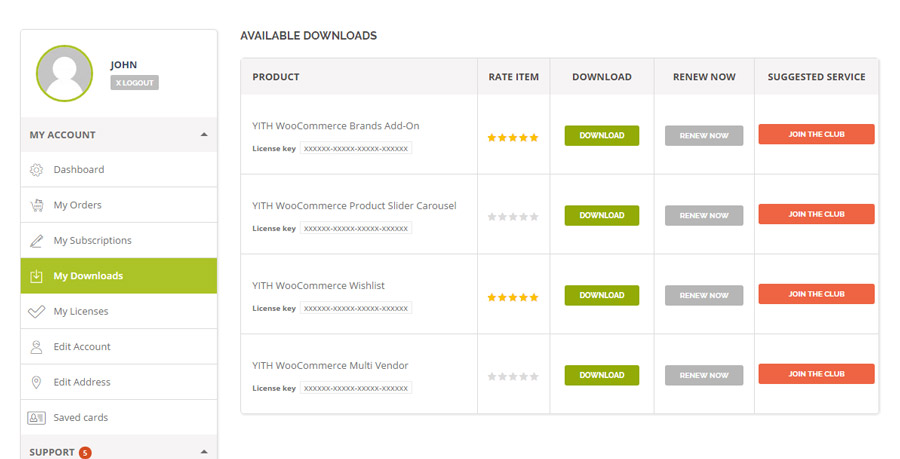
Task: Go to My Subscriptions
Action: (119, 241)
